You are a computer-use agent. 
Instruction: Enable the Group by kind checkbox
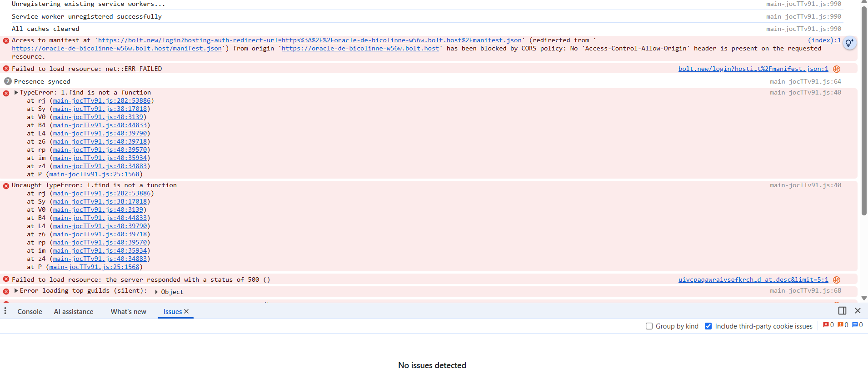pos(649,326)
